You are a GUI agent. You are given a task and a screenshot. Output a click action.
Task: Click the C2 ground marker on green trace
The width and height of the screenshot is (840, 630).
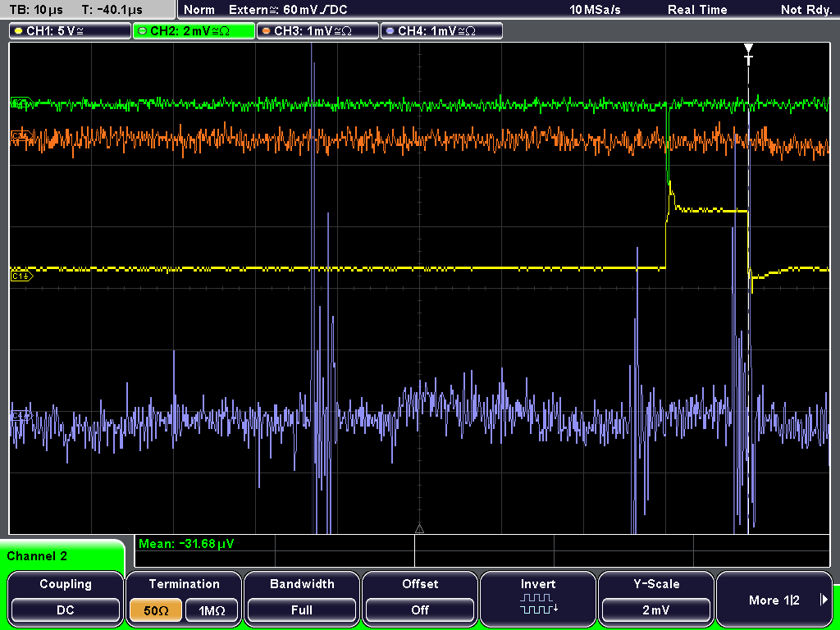point(22,103)
